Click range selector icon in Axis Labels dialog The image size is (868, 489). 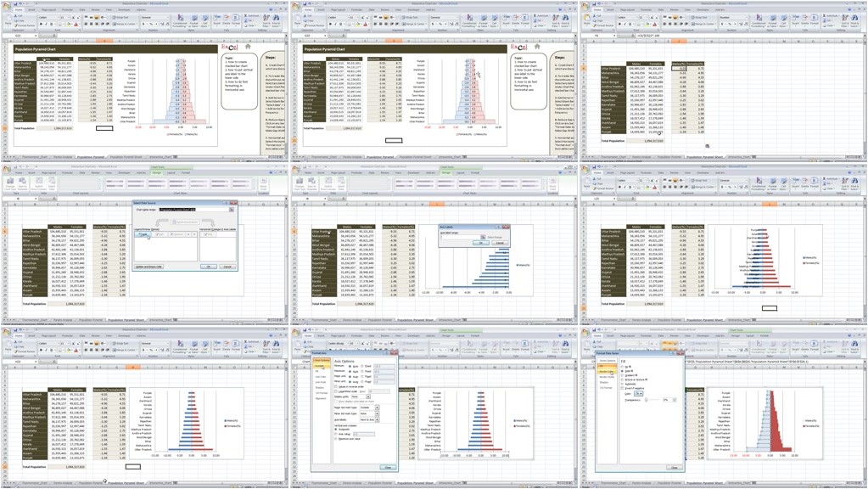[484, 237]
